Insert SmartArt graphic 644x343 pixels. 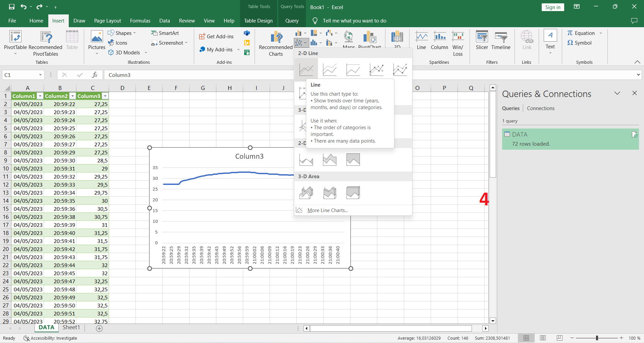pos(165,33)
